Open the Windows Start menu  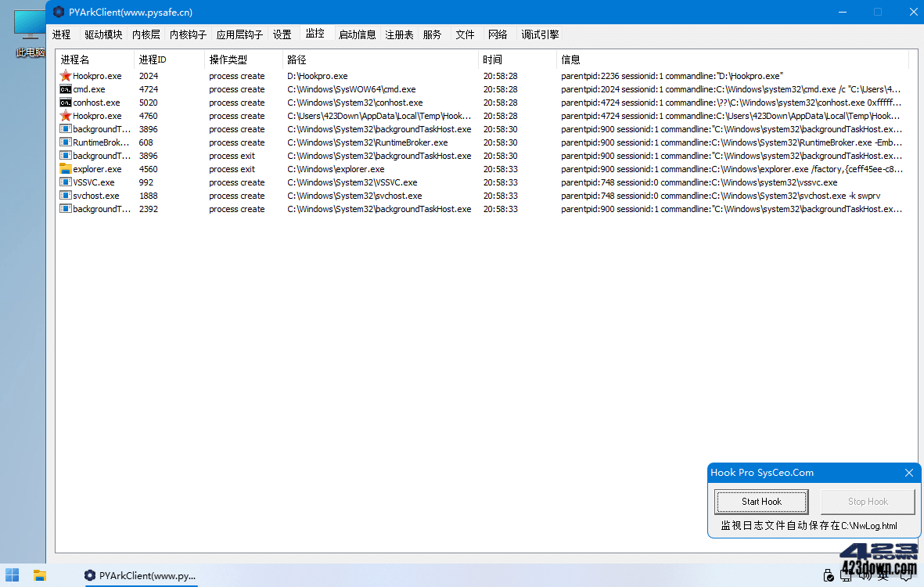(11, 576)
